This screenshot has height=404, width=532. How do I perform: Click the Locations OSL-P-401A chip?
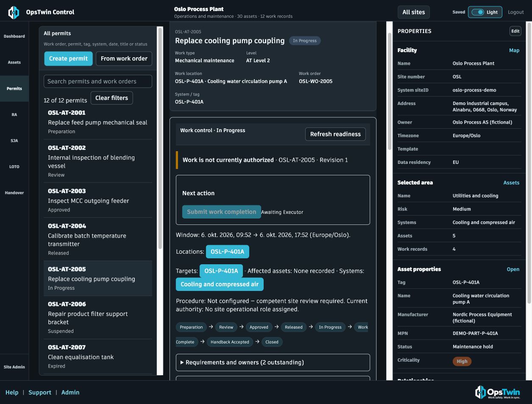228,252
